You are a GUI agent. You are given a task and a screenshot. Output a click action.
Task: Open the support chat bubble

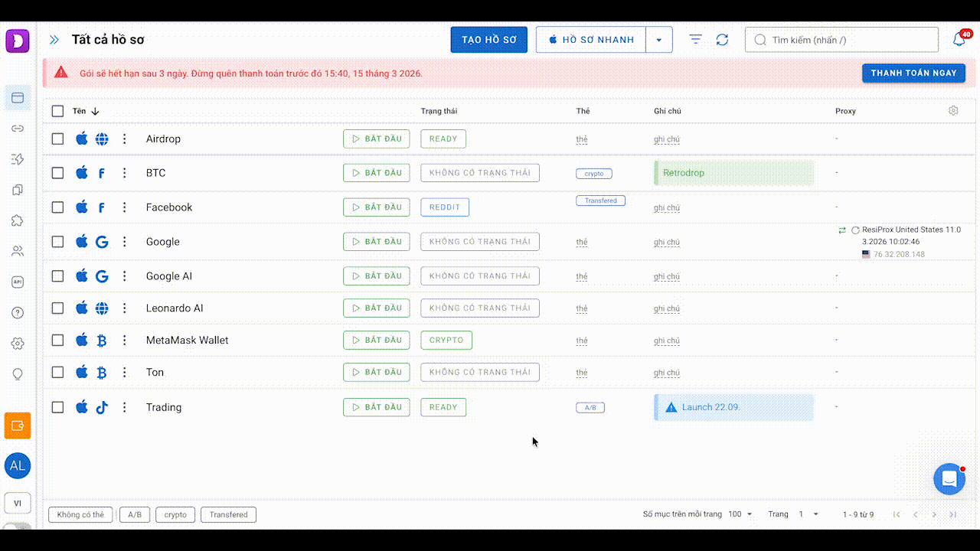pyautogui.click(x=949, y=479)
